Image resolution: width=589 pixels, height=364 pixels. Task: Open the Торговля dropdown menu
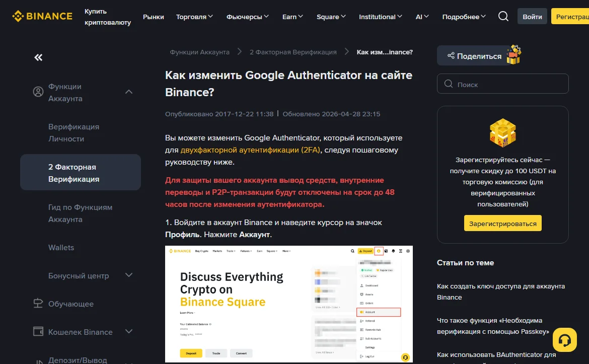point(194,17)
